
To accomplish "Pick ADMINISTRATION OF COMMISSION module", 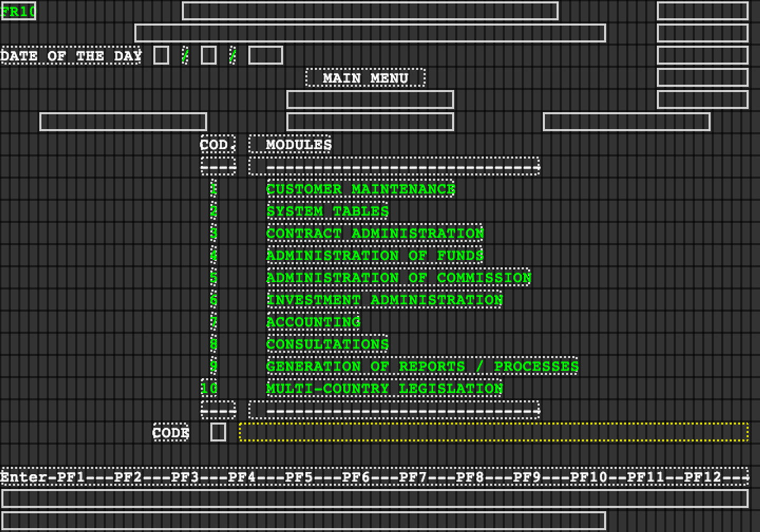I will 398,278.
